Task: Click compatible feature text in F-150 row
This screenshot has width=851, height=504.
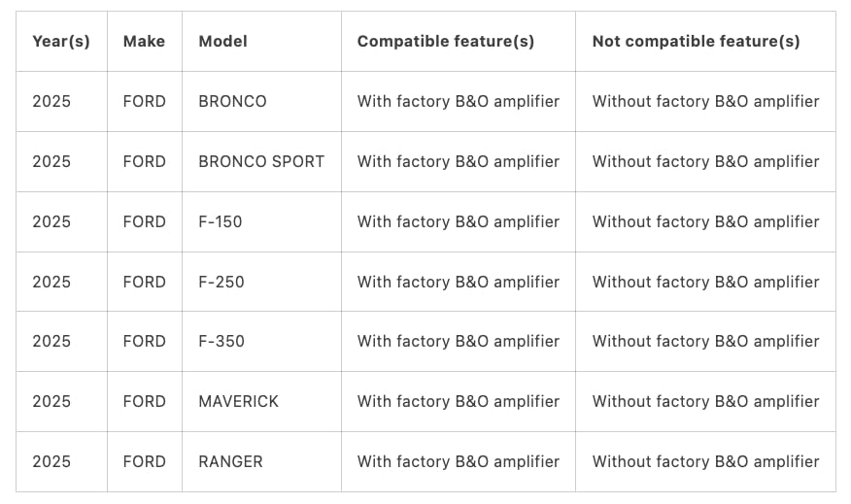Action: pyautogui.click(x=459, y=221)
